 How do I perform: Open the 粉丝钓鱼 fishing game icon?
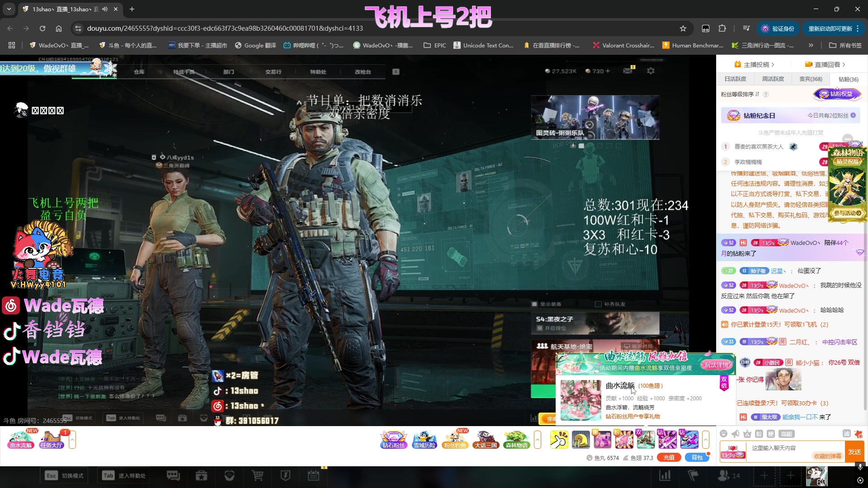(455, 439)
